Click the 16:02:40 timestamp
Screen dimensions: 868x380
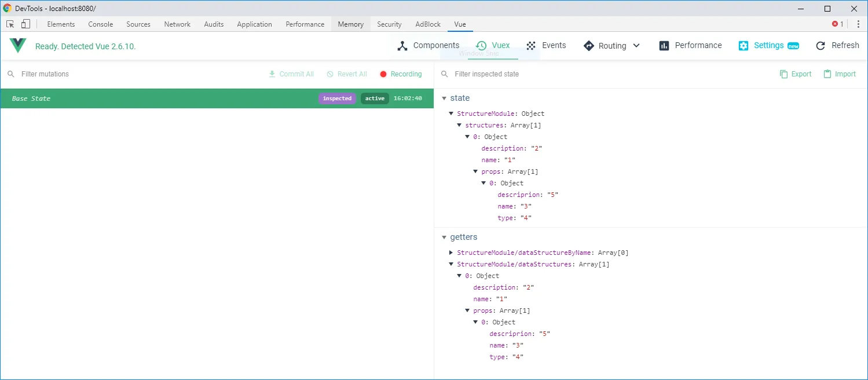coord(408,98)
